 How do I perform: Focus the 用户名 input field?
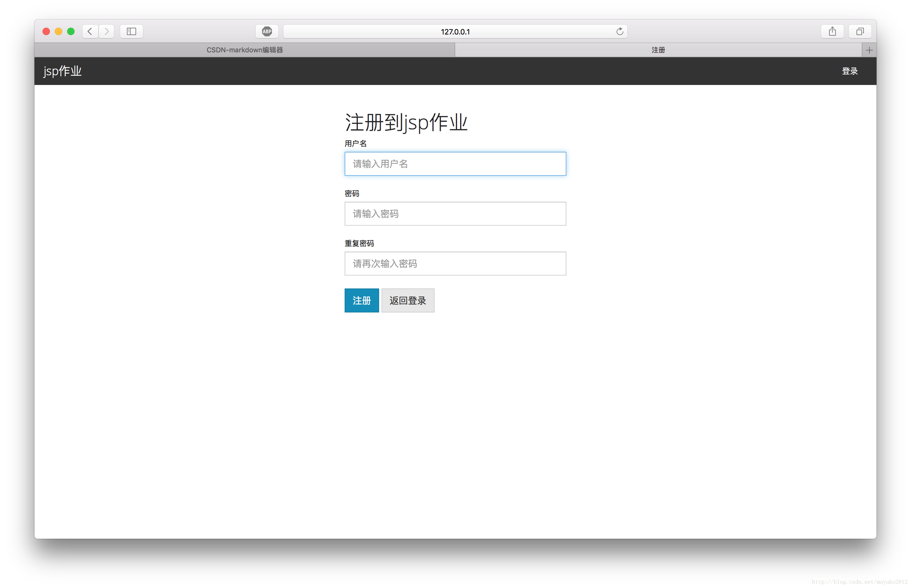455,164
